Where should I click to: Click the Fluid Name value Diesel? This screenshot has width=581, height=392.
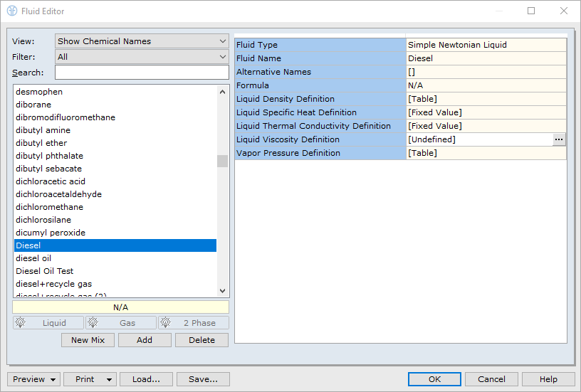(486, 58)
